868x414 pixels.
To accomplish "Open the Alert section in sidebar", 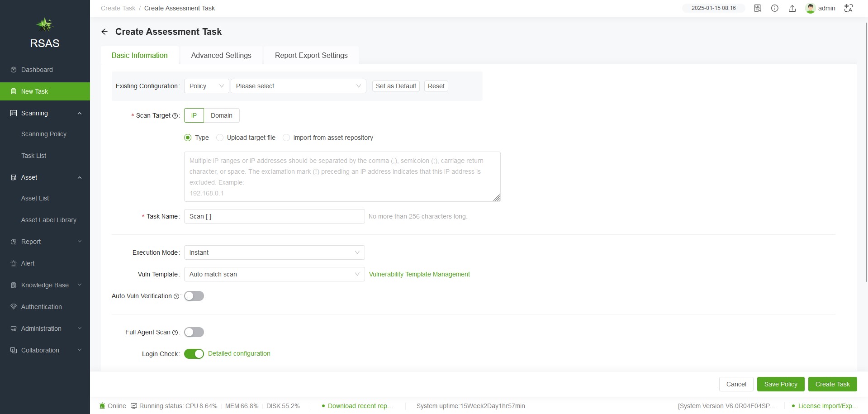I will pyautogui.click(x=28, y=263).
